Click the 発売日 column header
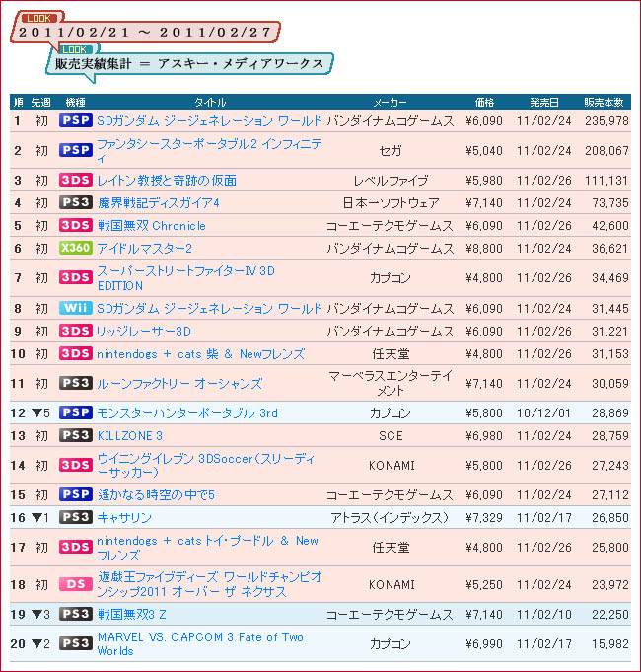641x672 pixels. click(x=544, y=103)
